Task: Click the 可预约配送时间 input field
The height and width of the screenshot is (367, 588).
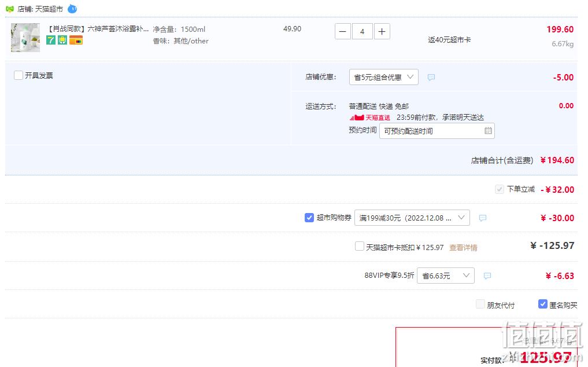Action: [437, 131]
